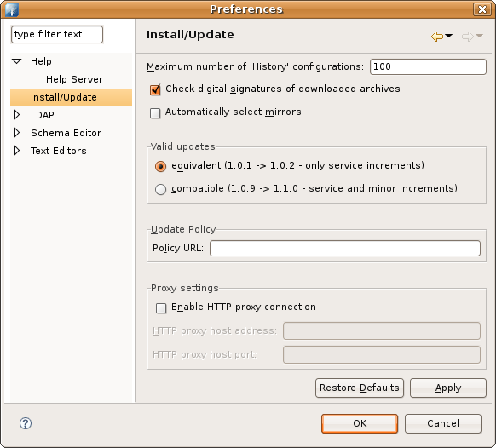This screenshot has height=448, width=496.
Task: Expand the Text Editors tree node
Action: click(x=17, y=151)
